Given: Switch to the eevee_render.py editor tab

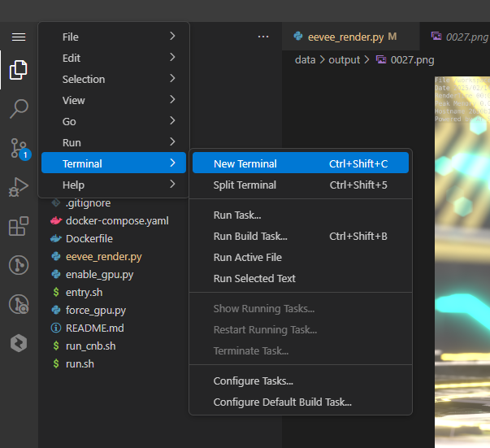Looking at the screenshot, I should 350,37.
